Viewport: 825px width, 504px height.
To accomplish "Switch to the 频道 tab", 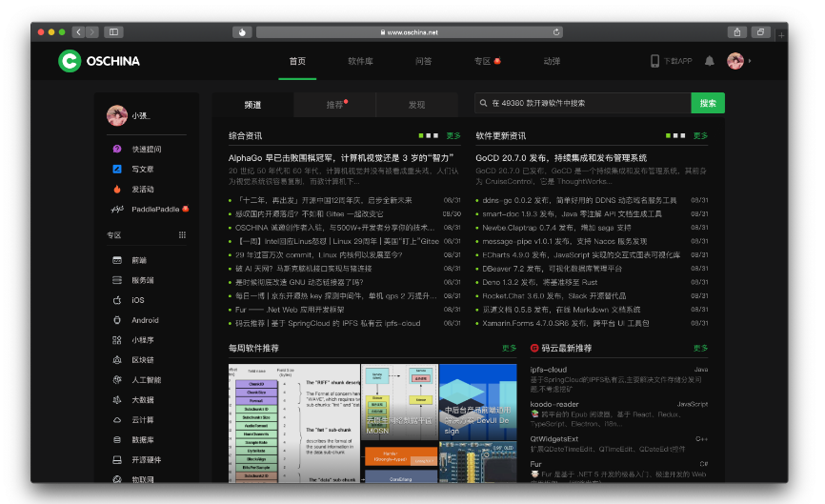I will coord(252,105).
